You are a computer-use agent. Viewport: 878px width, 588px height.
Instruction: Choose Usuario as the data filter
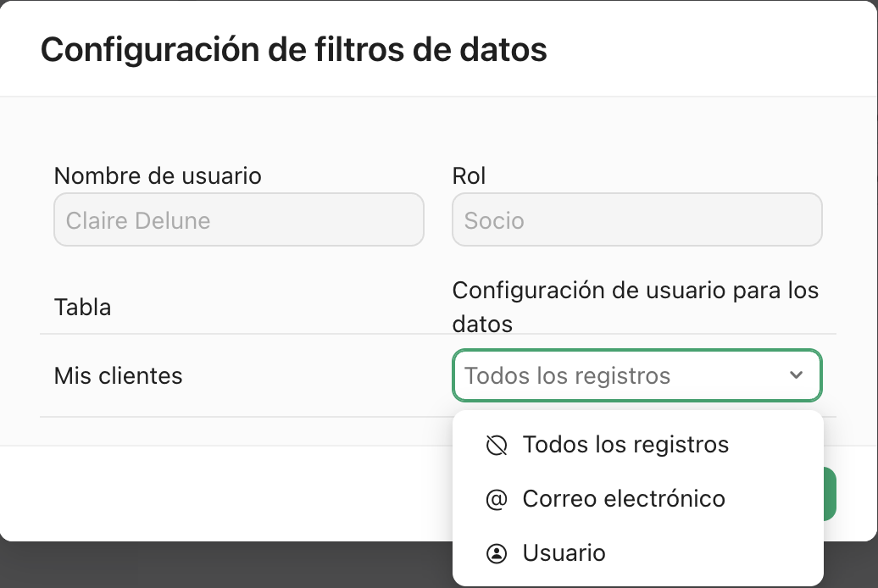point(564,553)
